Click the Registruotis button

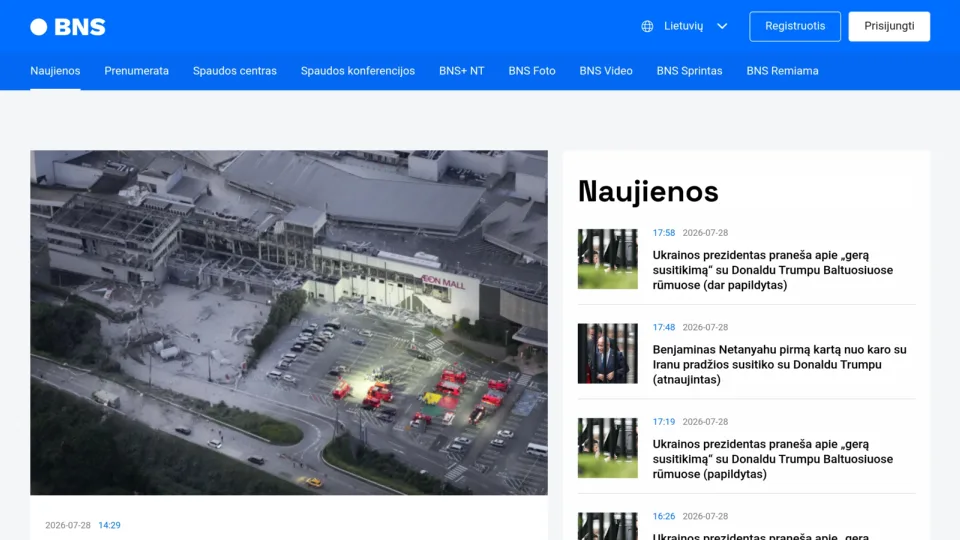pyautogui.click(x=795, y=26)
